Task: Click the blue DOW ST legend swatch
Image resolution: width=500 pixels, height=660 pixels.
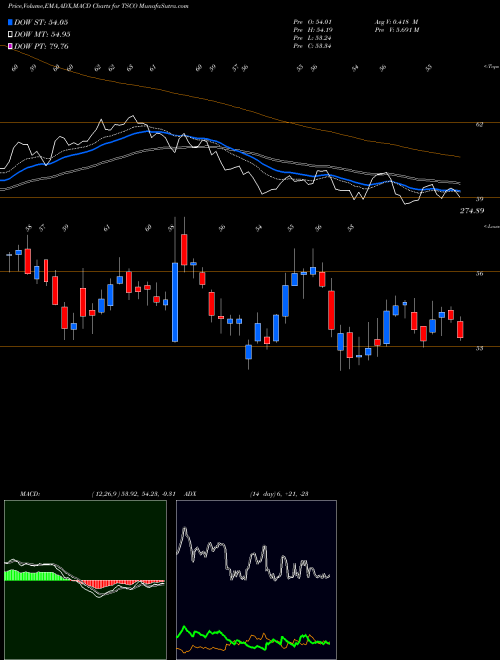Action: pos(10,22)
